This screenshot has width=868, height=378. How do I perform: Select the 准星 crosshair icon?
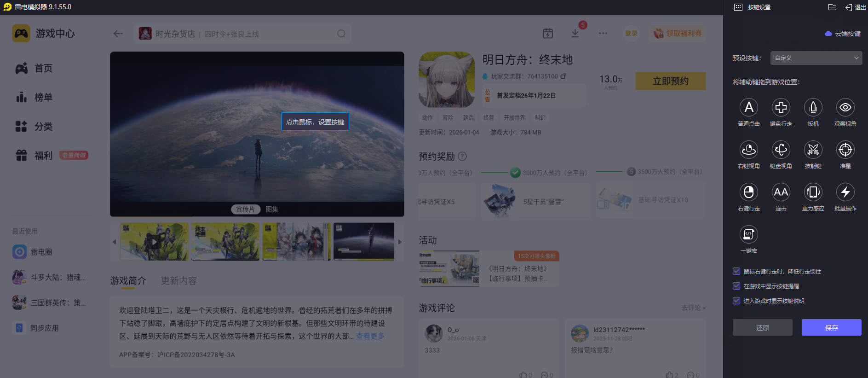(x=845, y=150)
